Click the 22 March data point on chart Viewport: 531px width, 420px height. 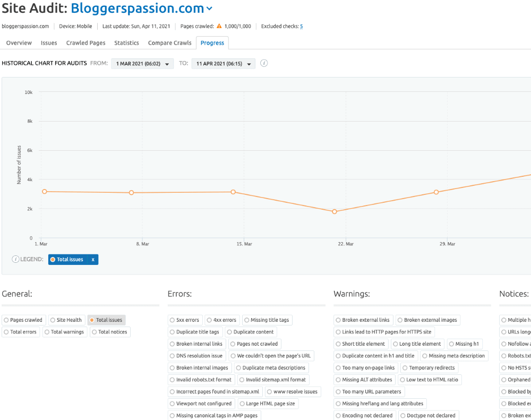335,212
